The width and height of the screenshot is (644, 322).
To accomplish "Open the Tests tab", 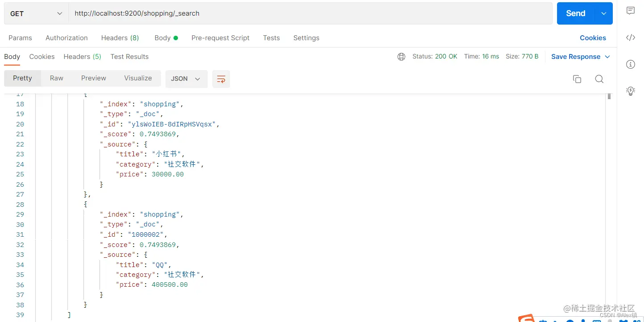I will (271, 38).
